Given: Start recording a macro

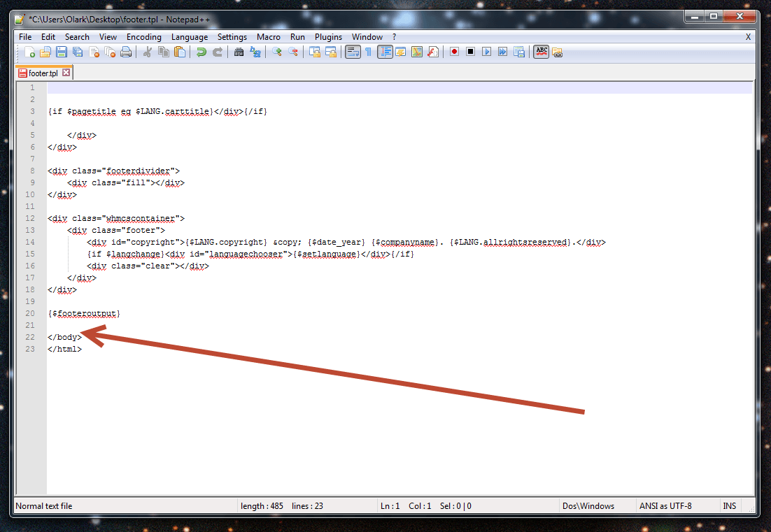Looking at the screenshot, I should click(453, 51).
